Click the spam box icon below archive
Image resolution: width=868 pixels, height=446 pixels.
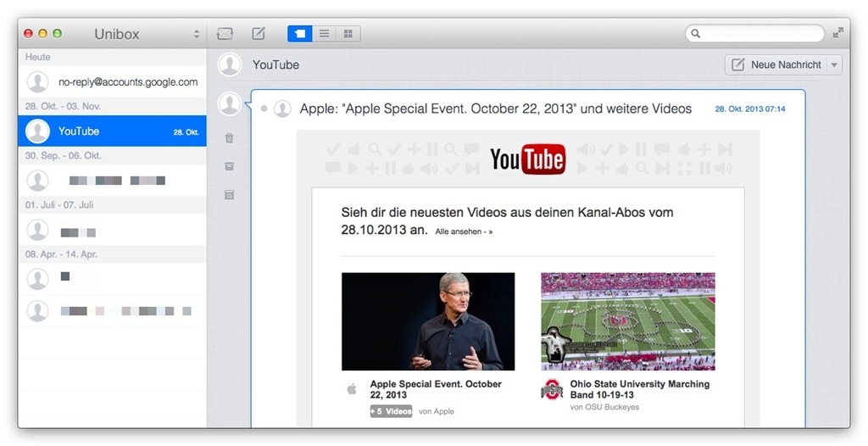tap(229, 194)
